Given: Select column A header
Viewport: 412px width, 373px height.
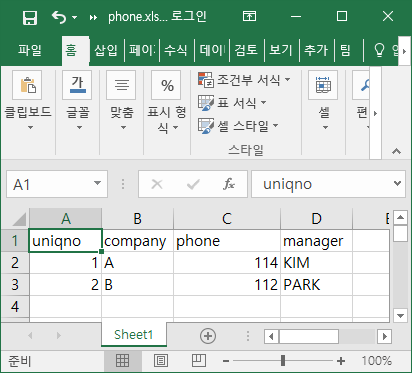Looking at the screenshot, I should point(66,219).
